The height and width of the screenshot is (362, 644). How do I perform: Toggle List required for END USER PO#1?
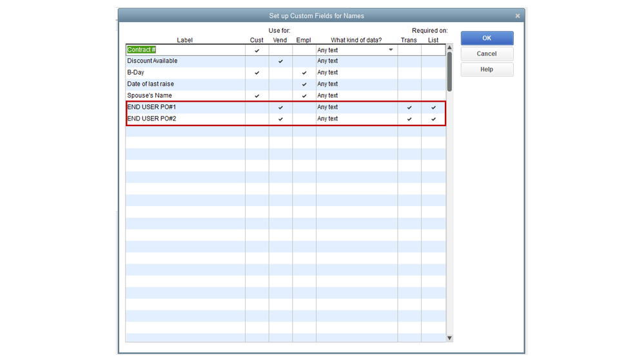433,107
